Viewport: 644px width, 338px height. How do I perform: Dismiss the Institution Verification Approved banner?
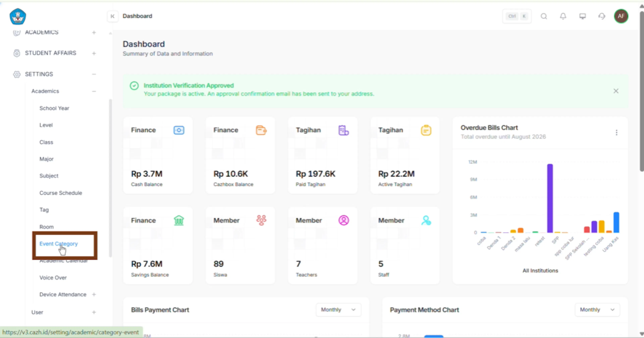pyautogui.click(x=616, y=91)
